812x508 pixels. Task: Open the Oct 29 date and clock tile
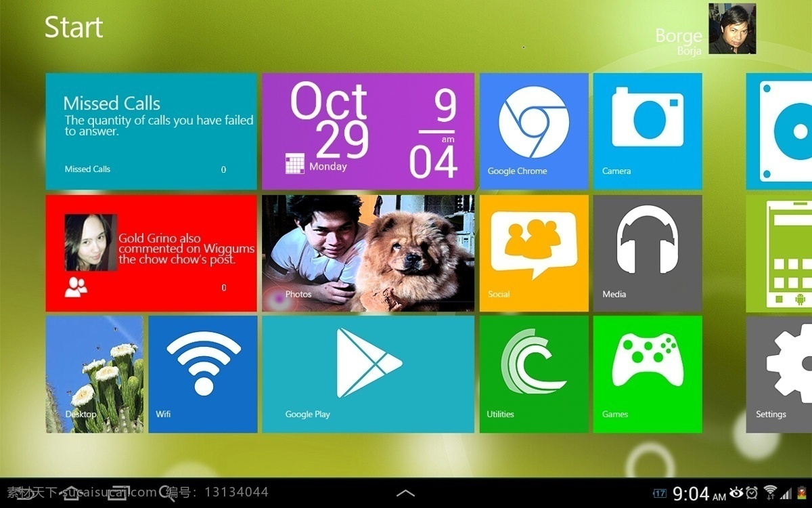click(x=368, y=131)
